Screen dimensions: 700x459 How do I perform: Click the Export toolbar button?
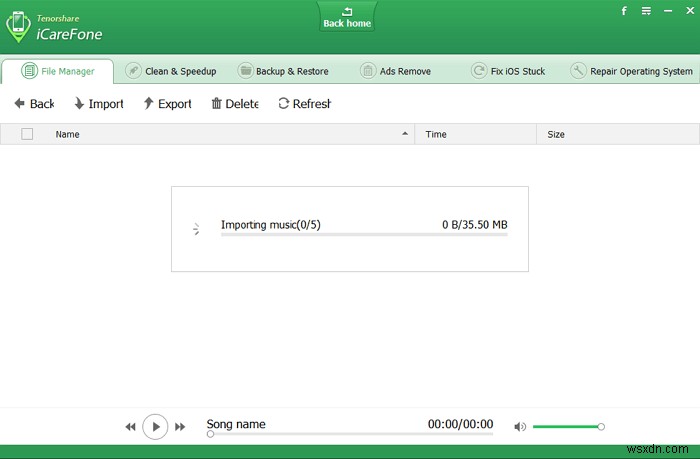pyautogui.click(x=167, y=104)
